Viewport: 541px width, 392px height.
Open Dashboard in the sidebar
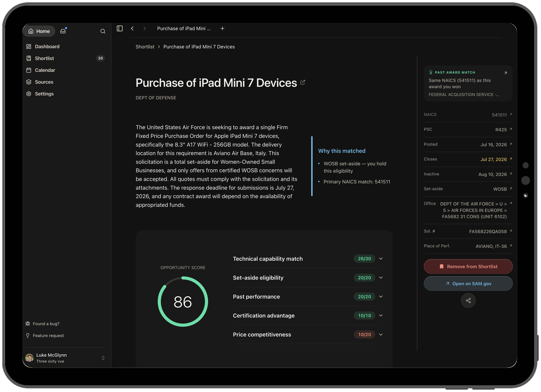click(x=65, y=47)
